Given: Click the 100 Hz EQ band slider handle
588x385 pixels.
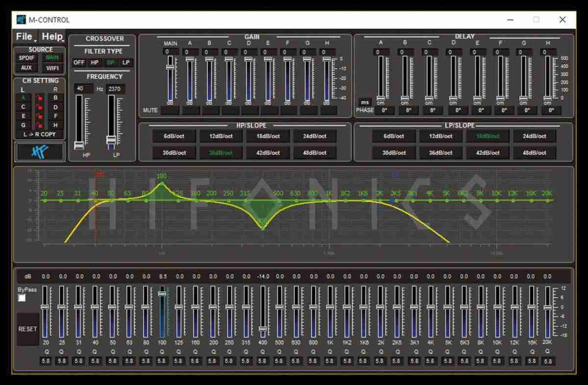Looking at the screenshot, I should [x=162, y=293].
